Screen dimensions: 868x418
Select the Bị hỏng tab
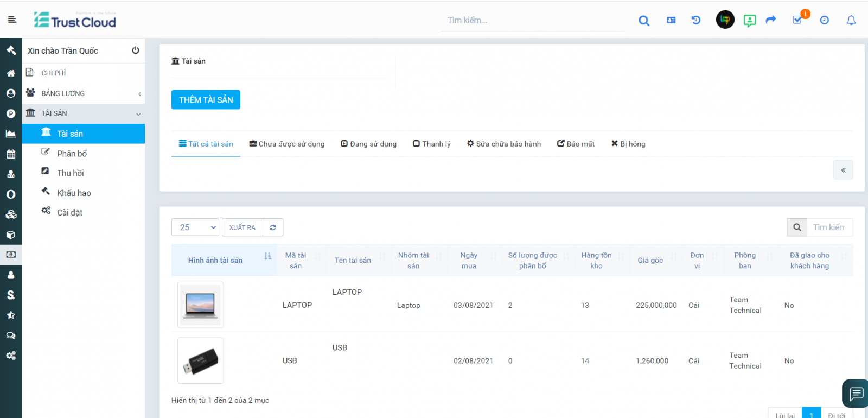click(x=628, y=144)
